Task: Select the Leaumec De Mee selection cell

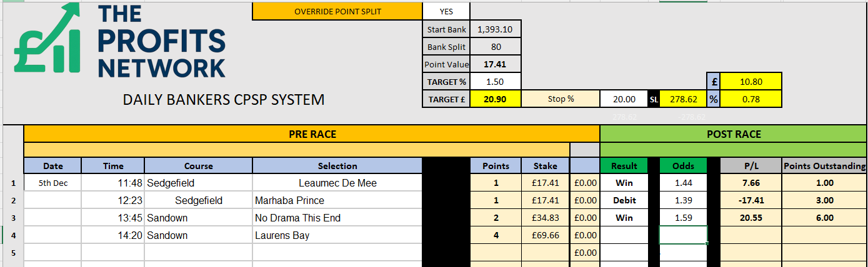Action: tap(337, 183)
